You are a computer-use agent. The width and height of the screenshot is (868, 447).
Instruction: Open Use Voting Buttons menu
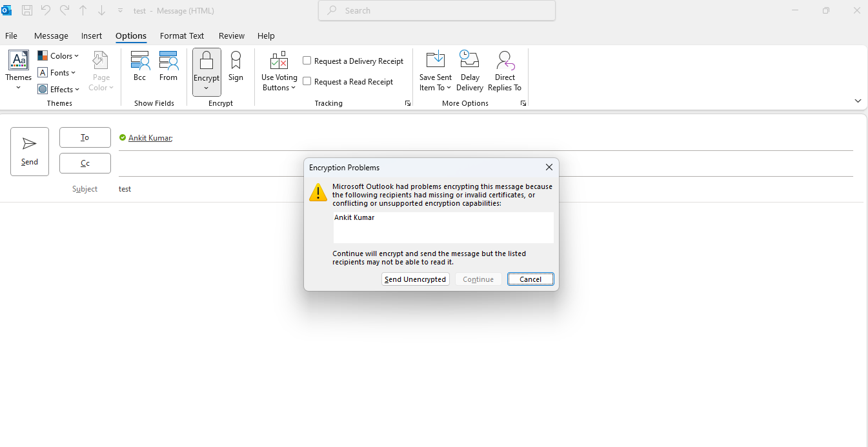[x=279, y=72]
